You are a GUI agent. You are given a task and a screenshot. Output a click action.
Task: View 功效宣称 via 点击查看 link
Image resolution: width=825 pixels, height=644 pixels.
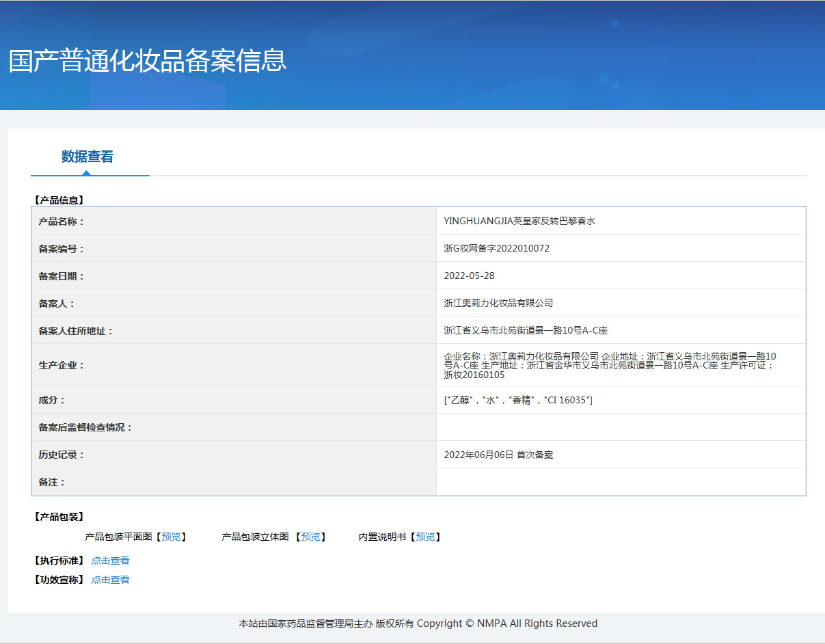click(x=110, y=580)
